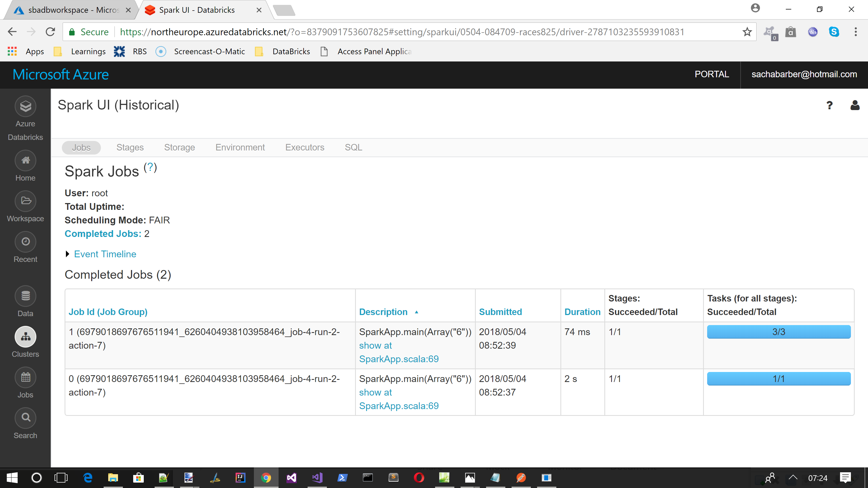This screenshot has height=488, width=868.
Task: Click the browser back arrow
Action: [12, 32]
